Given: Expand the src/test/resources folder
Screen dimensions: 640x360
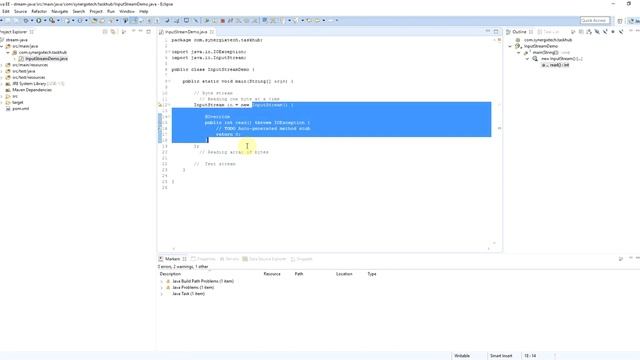Looking at the screenshot, I should [x=2, y=78].
